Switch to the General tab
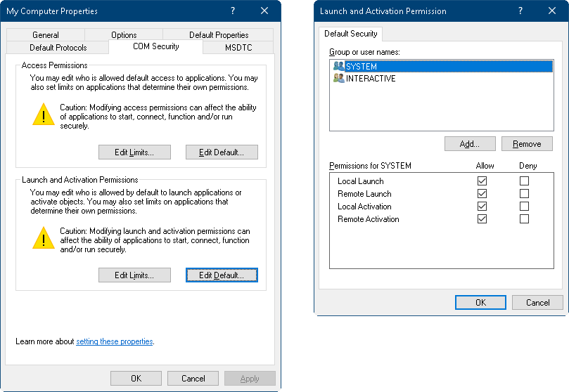This screenshot has width=569, height=392. (x=46, y=35)
